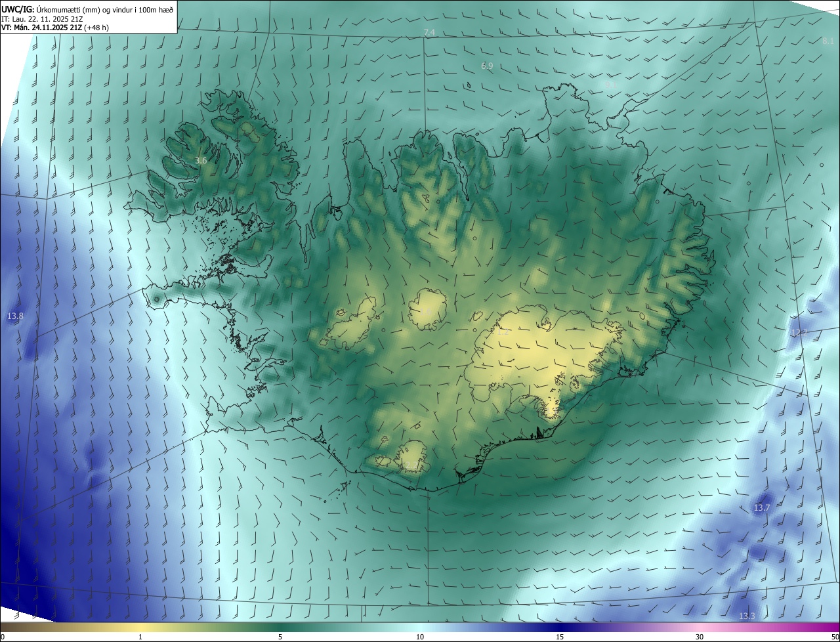Click the title 'Úrkomumætti (mm) og vindur i 100m hæð'
This screenshot has width=840, height=642.
click(x=105, y=9)
